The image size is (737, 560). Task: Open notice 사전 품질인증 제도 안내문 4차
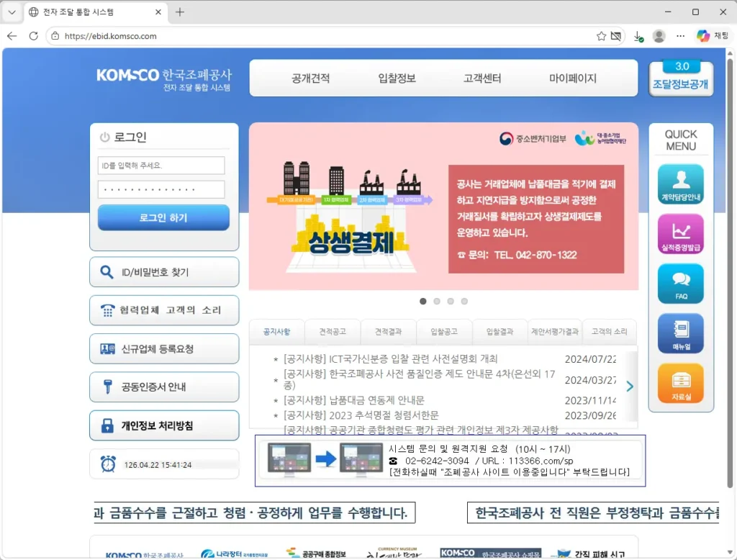pyautogui.click(x=420, y=379)
